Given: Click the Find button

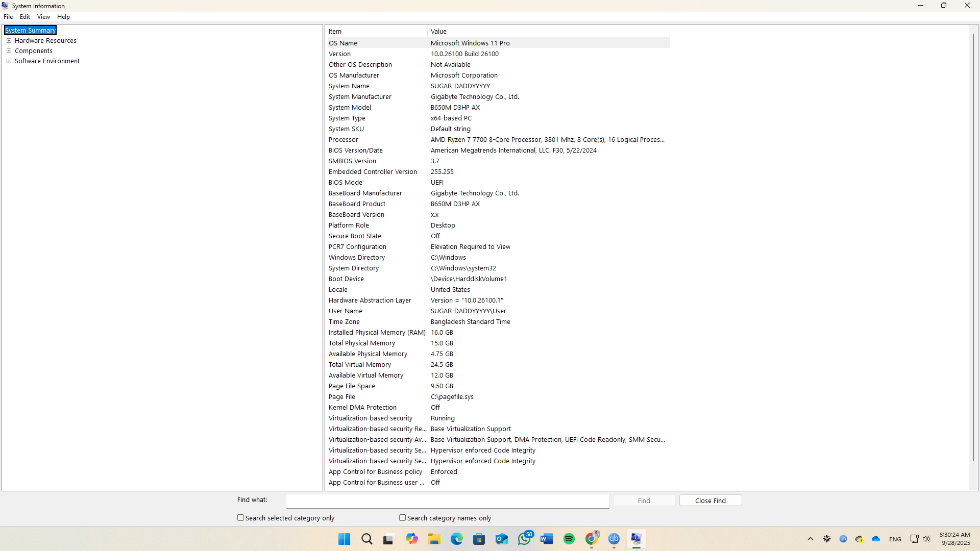Looking at the screenshot, I should click(x=644, y=500).
